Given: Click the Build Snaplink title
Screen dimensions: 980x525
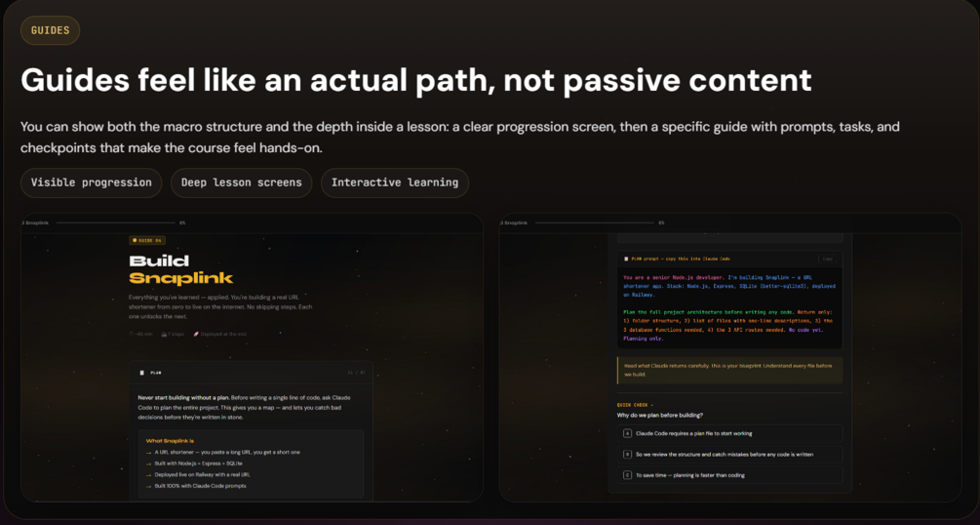Looking at the screenshot, I should click(181, 269).
